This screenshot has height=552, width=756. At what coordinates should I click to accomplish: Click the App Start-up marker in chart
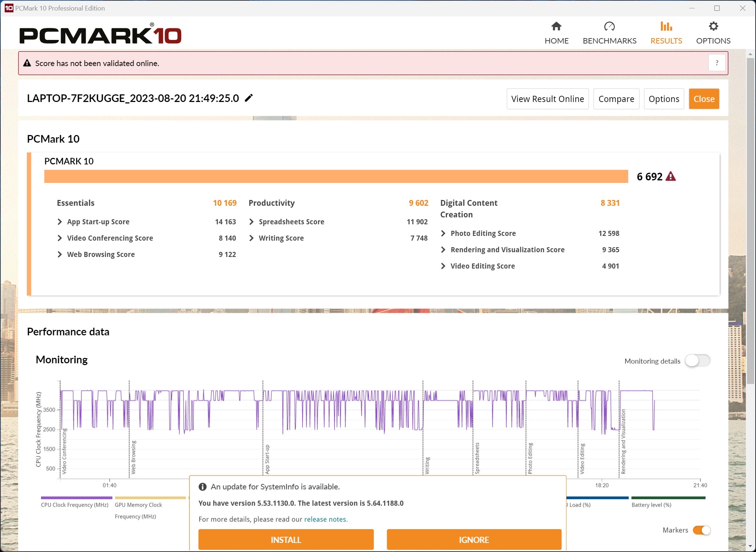[x=267, y=459]
